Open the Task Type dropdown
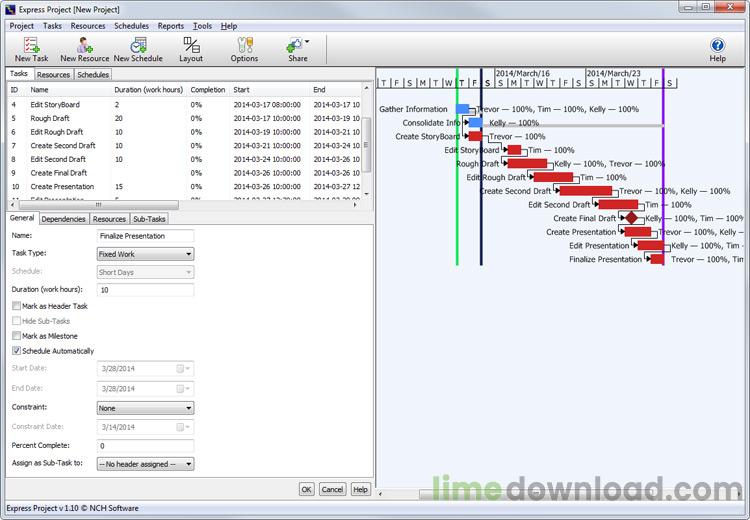The height and width of the screenshot is (520, 750). coord(145,254)
